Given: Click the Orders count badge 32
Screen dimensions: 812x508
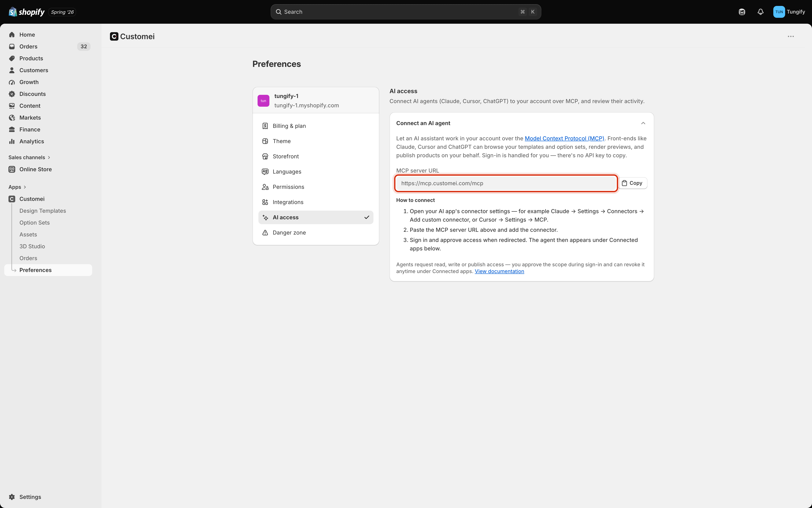Looking at the screenshot, I should [84, 46].
